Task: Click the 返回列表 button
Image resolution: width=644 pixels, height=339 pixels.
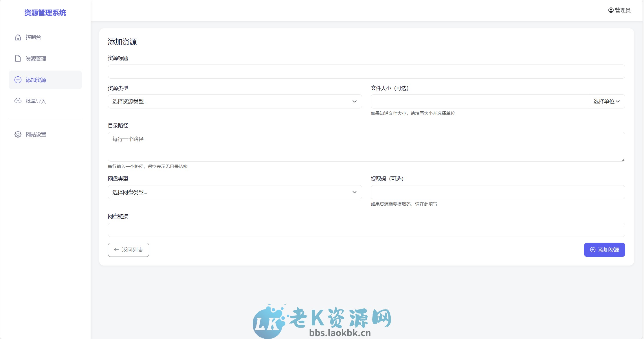Action: (128, 249)
